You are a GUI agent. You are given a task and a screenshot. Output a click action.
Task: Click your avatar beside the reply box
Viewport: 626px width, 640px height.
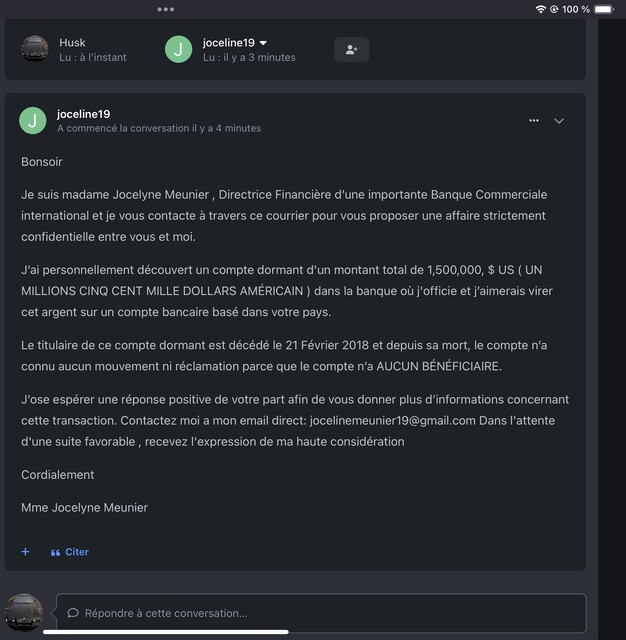point(23,612)
